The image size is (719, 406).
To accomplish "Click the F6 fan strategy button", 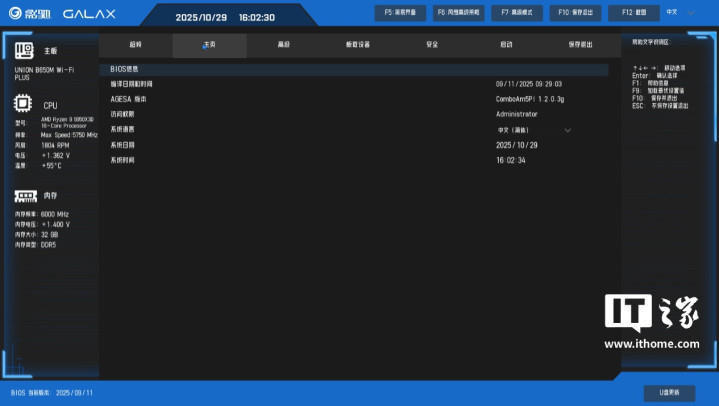I will (459, 13).
